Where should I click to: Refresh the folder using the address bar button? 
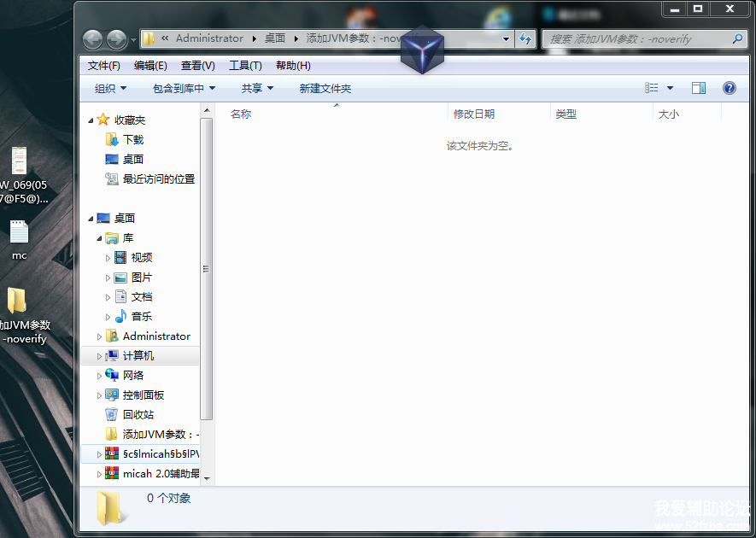click(525, 39)
